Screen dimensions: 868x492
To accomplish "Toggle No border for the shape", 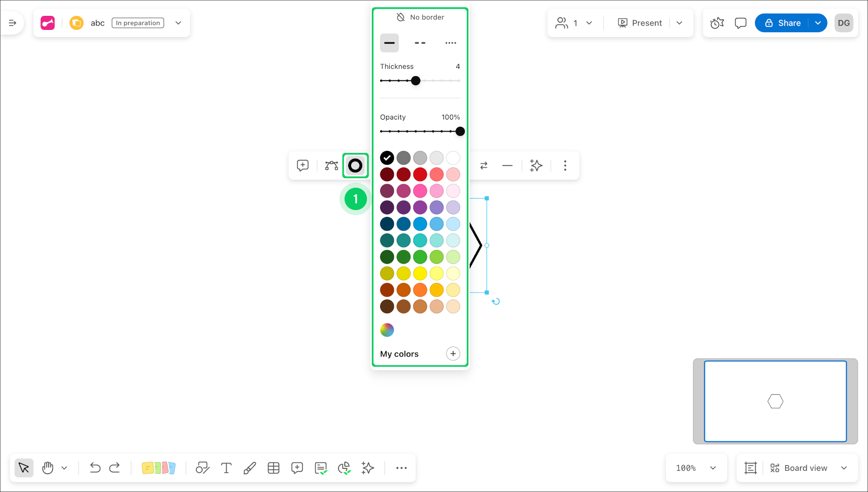I will click(420, 16).
